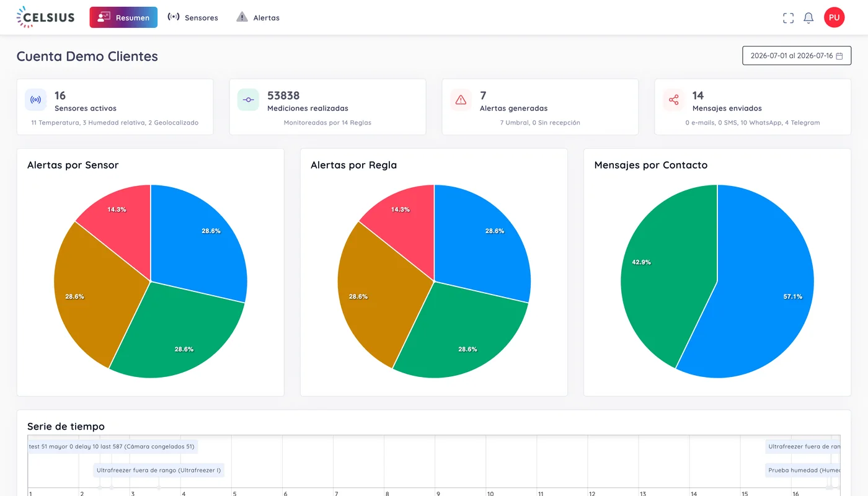Click the calendar icon in date field

tap(839, 56)
